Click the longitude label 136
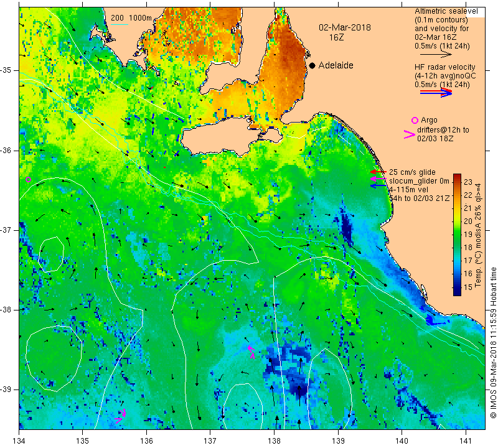The image size is (498, 448). [147, 441]
